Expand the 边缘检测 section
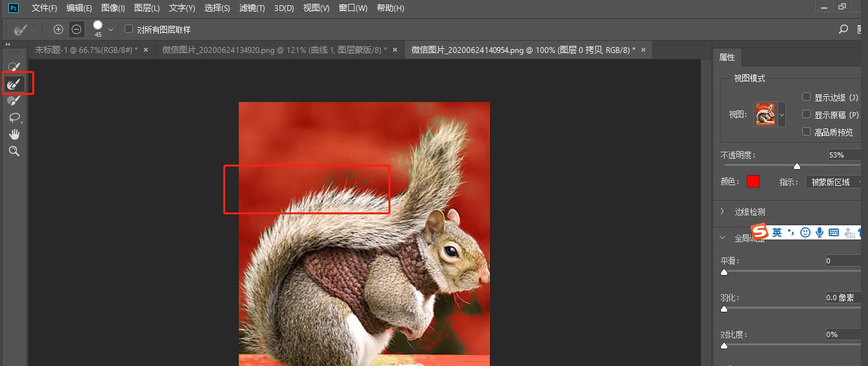 723,212
